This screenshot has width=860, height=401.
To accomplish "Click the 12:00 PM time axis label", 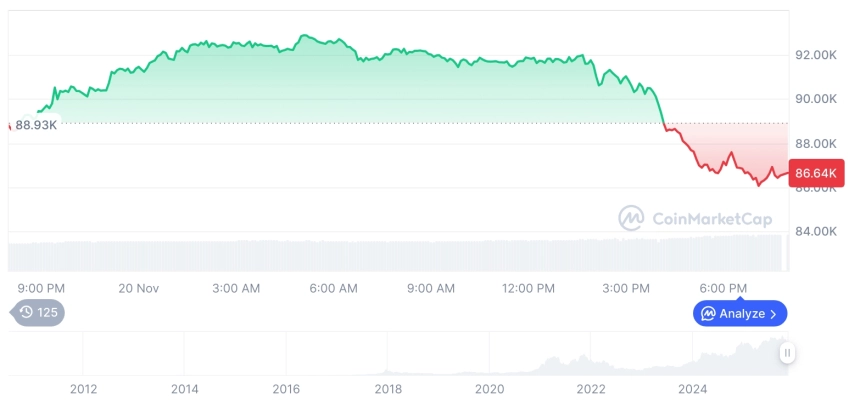I will [x=528, y=289].
